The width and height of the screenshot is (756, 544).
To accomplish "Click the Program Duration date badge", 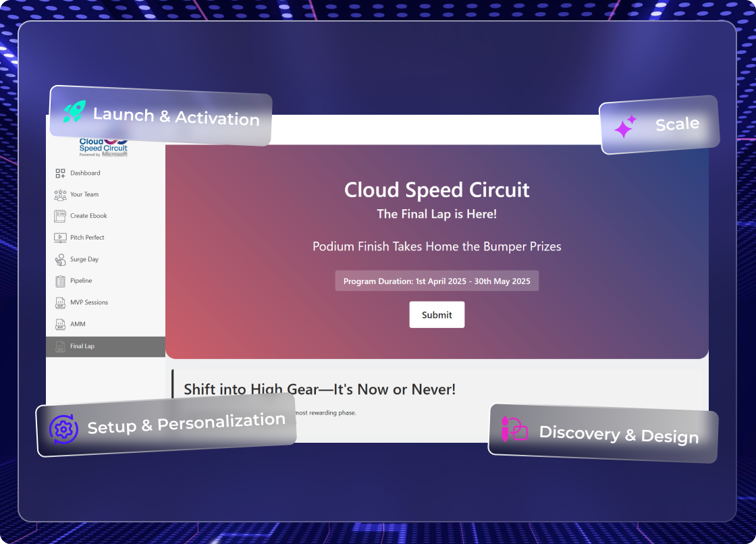I will tap(437, 281).
